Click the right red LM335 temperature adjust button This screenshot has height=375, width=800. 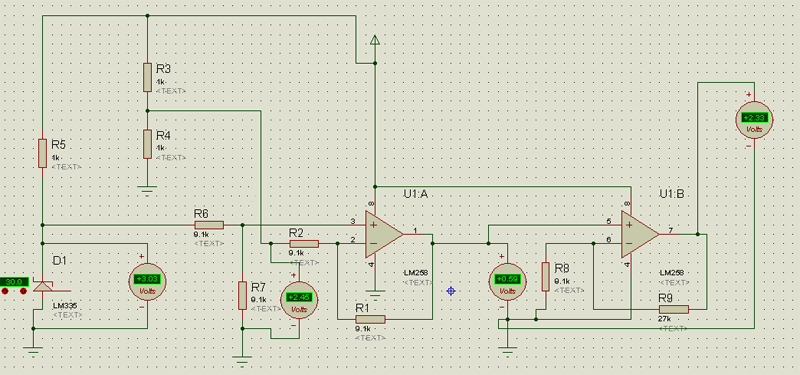(23, 291)
